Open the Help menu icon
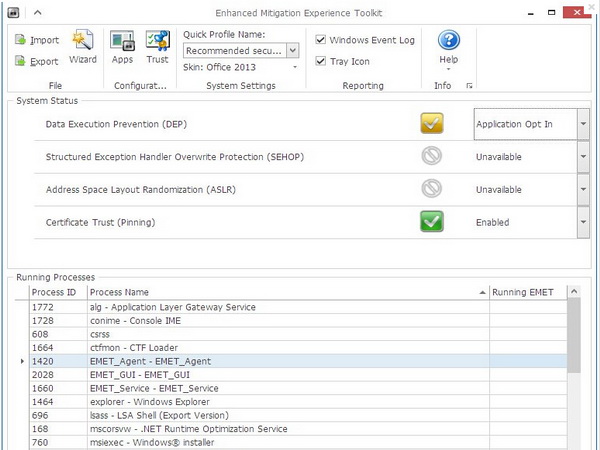Image resolution: width=600 pixels, height=450 pixels. tap(448, 40)
